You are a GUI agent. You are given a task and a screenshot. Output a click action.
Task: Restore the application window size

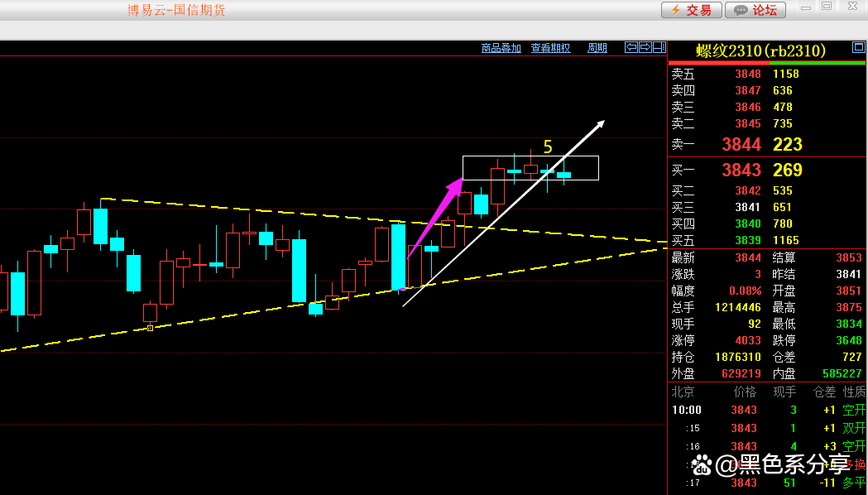(x=826, y=7)
